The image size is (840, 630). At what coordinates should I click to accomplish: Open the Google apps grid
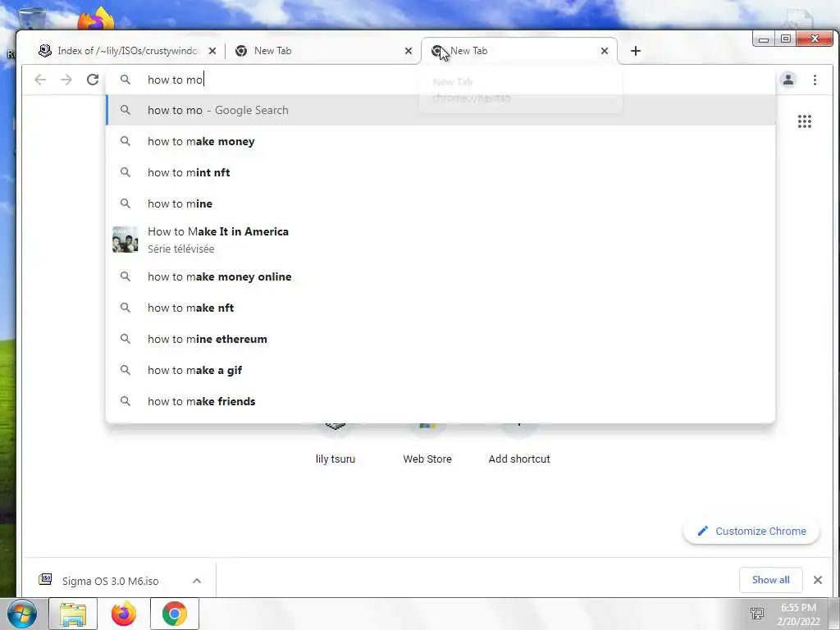coord(804,121)
